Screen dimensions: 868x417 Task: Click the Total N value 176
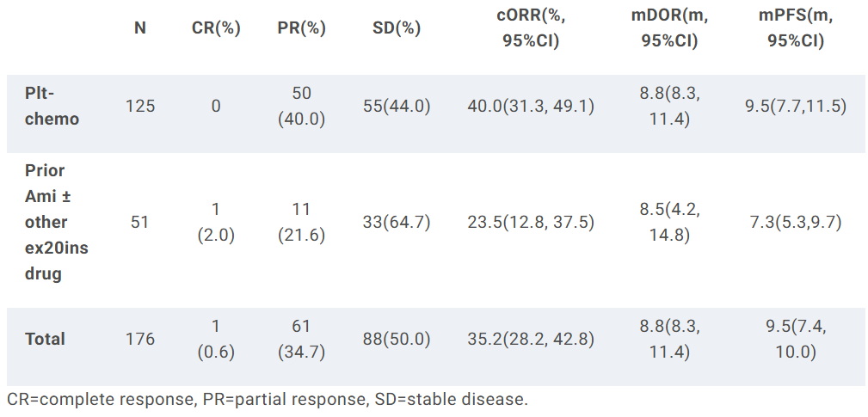[140, 339]
